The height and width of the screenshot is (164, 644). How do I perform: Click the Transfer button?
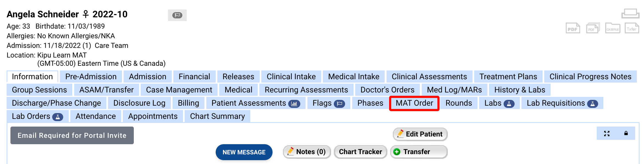419,152
